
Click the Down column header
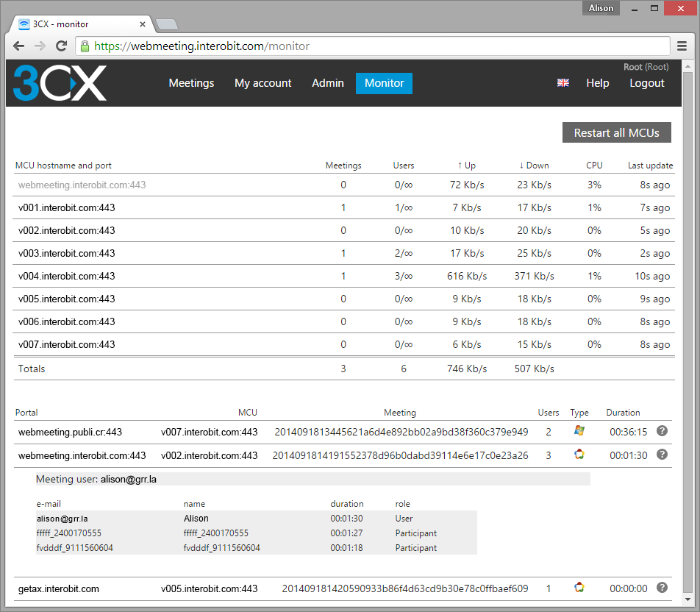coord(534,166)
